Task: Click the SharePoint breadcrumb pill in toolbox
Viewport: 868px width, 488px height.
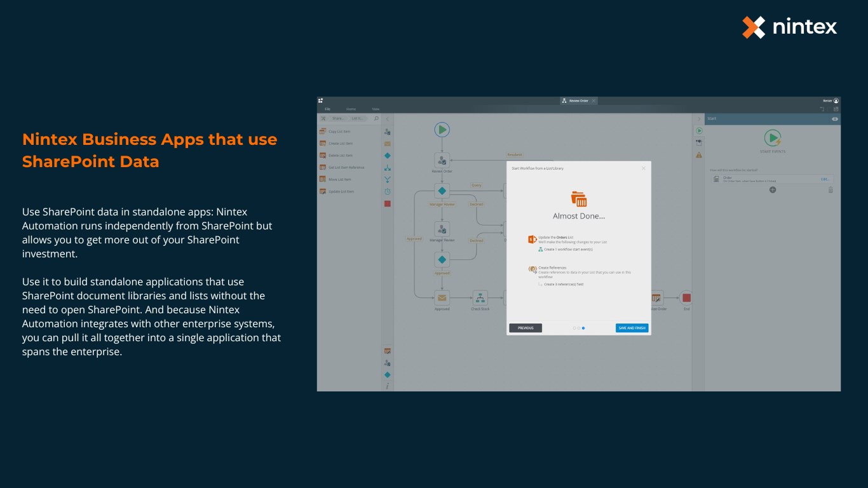Action: coord(338,118)
